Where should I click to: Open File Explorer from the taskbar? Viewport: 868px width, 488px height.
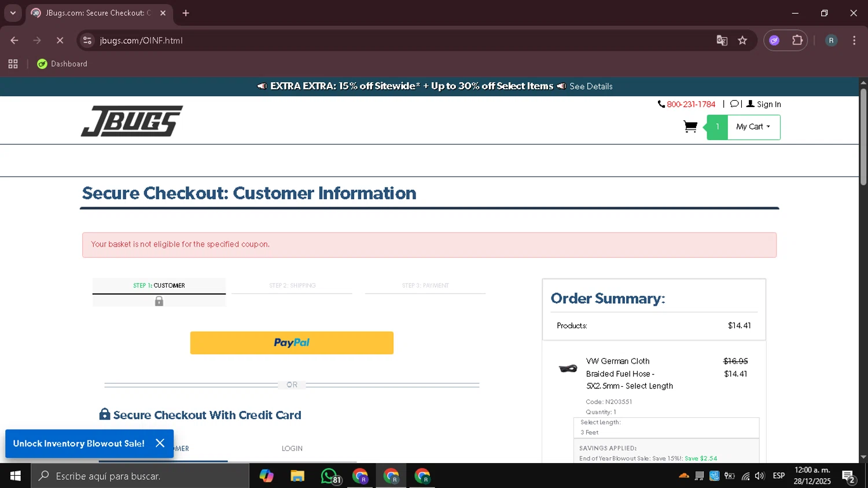point(297,476)
